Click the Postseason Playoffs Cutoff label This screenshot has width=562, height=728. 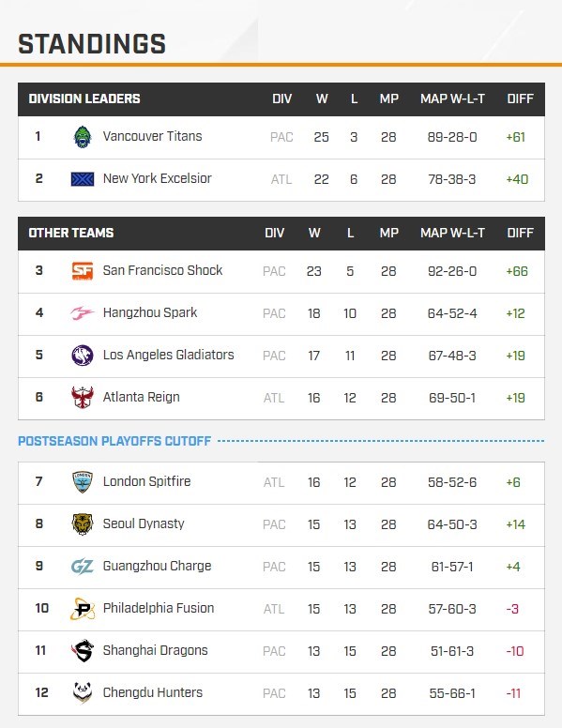click(114, 441)
